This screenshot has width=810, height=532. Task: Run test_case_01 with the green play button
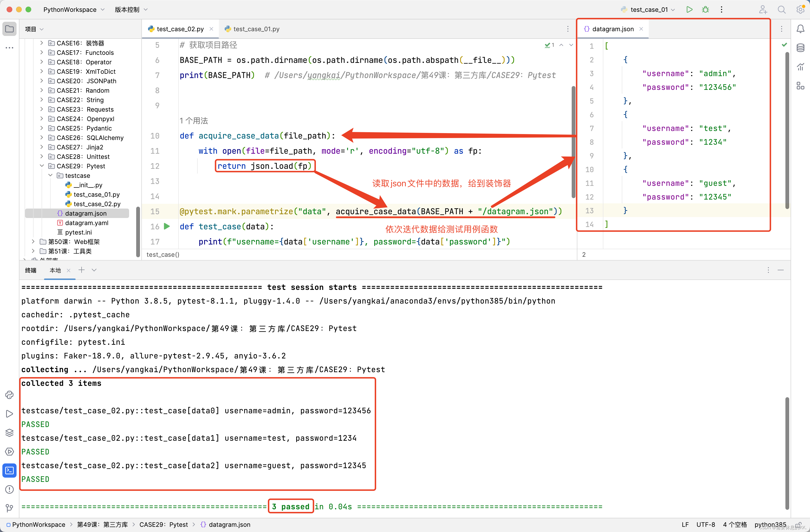689,9
